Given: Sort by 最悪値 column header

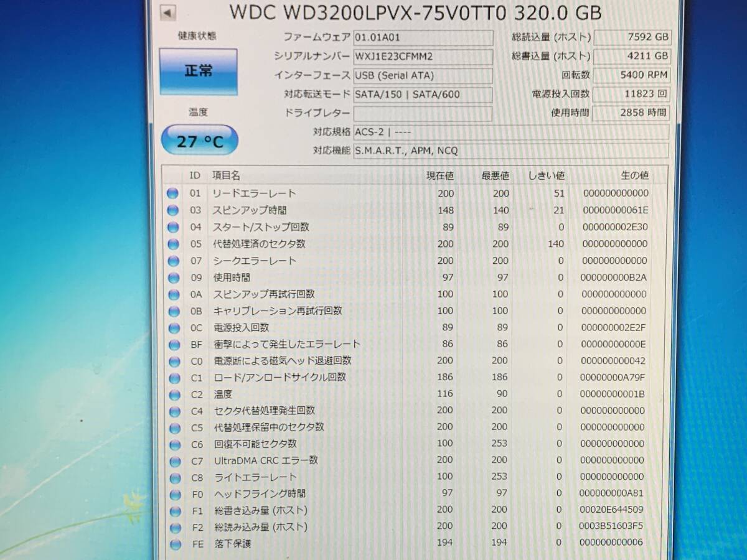Looking at the screenshot, I should click(495, 176).
